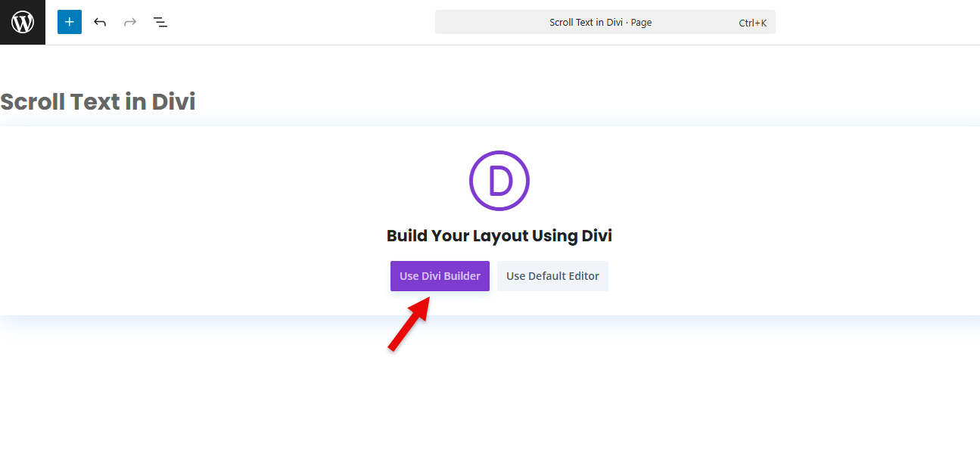Open the document overview list view

click(x=160, y=22)
